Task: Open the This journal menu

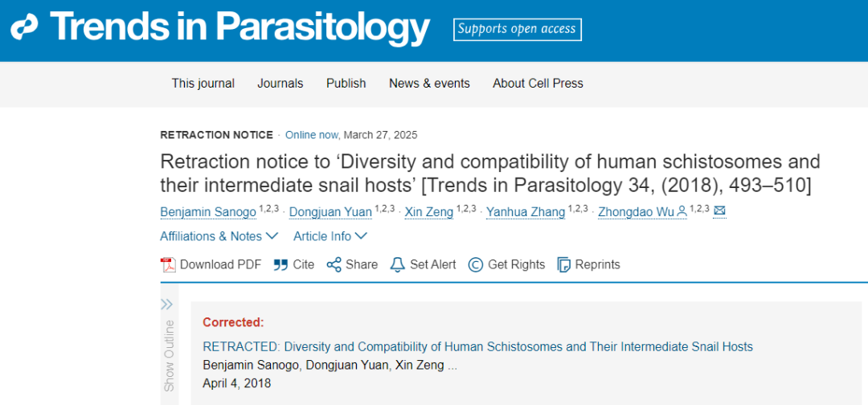Action: coord(203,84)
